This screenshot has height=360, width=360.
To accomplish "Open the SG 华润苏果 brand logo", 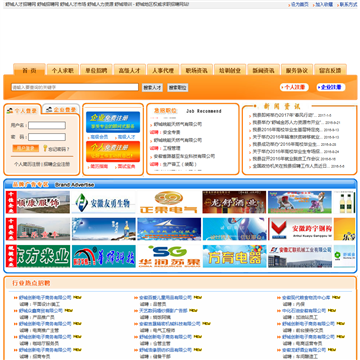I will click(169, 256).
